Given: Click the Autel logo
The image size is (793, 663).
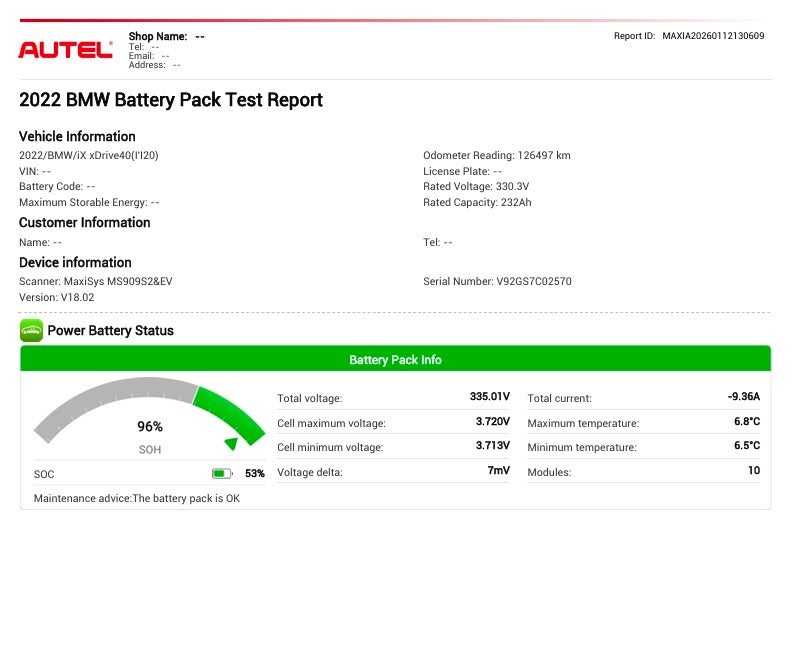Looking at the screenshot, I should (x=65, y=49).
